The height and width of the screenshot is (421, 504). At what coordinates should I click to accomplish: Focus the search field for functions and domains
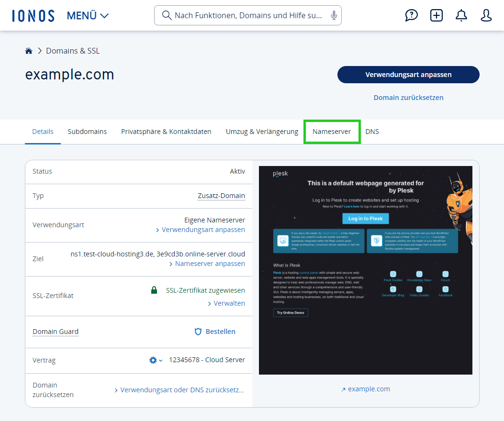click(x=248, y=15)
